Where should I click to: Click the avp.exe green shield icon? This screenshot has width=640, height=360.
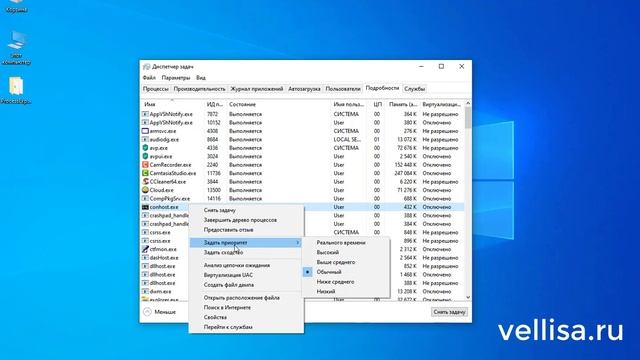coord(145,148)
